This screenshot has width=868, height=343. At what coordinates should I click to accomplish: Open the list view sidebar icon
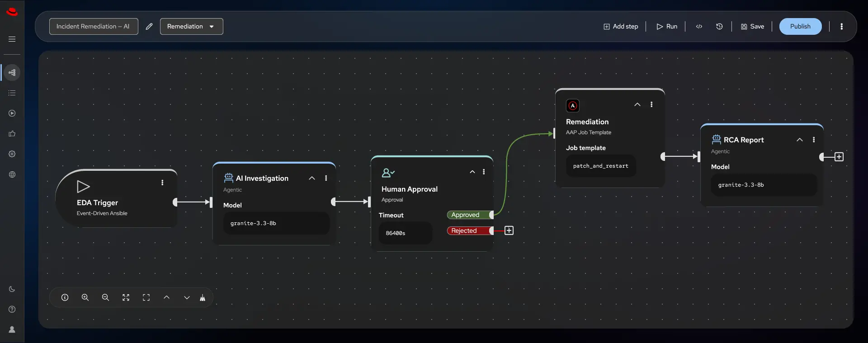click(x=12, y=93)
